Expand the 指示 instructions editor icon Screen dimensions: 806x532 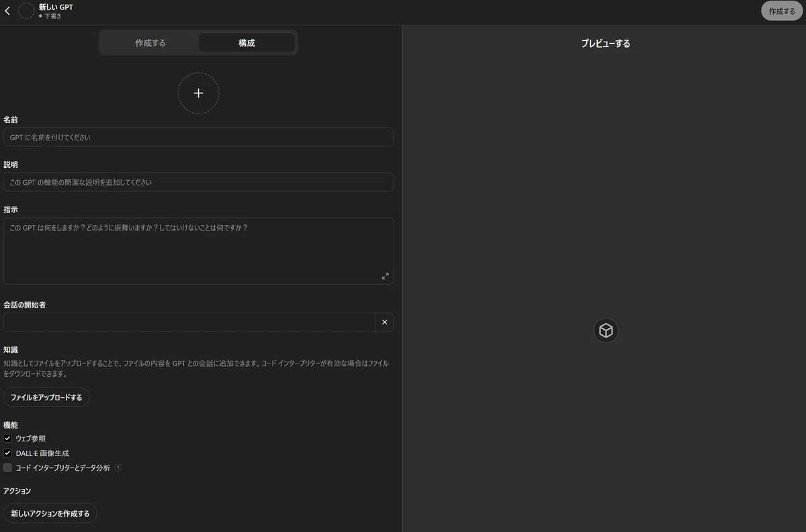click(x=385, y=276)
